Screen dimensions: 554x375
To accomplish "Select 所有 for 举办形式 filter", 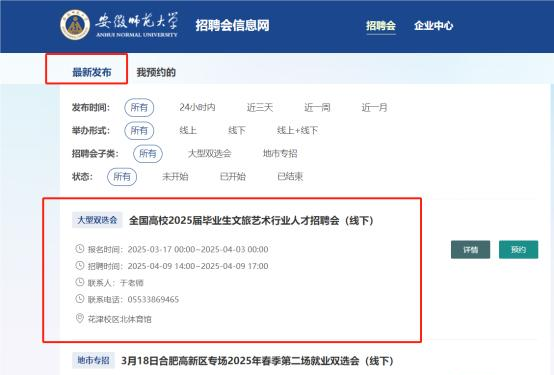I will pyautogui.click(x=139, y=130).
